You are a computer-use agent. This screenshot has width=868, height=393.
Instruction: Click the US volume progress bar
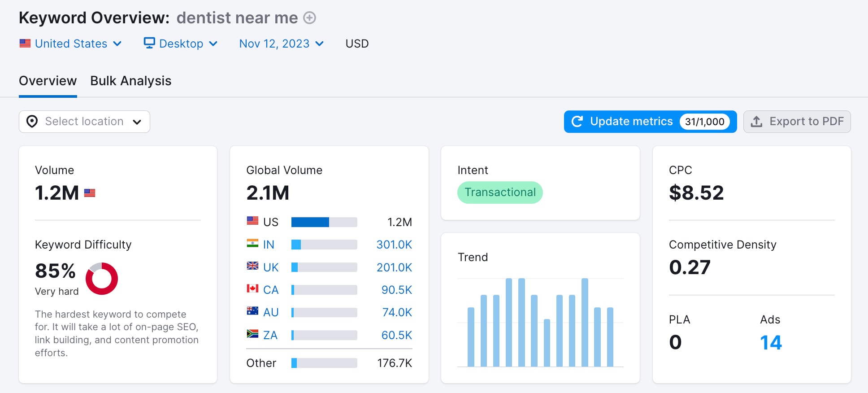tap(324, 222)
